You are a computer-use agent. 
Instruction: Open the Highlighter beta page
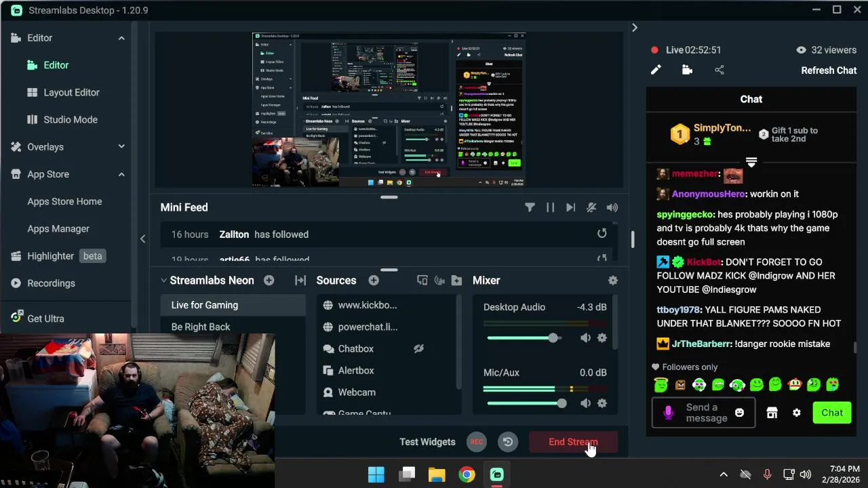[x=58, y=256]
